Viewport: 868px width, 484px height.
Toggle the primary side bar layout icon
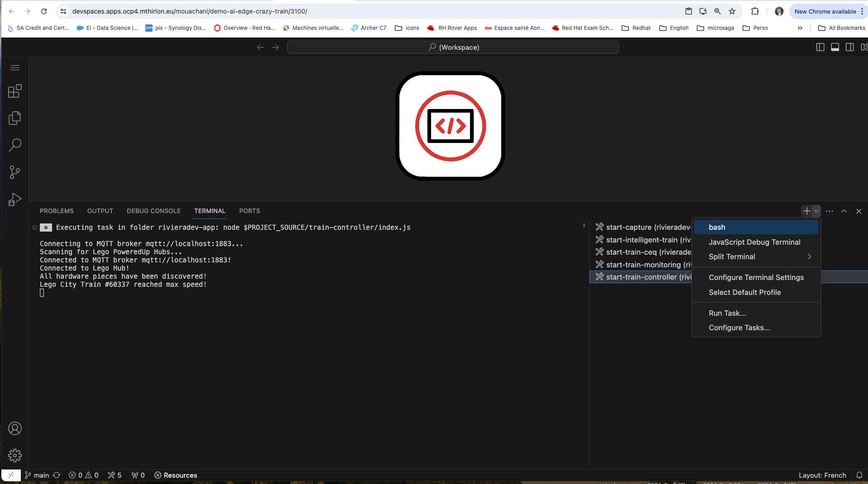point(820,47)
